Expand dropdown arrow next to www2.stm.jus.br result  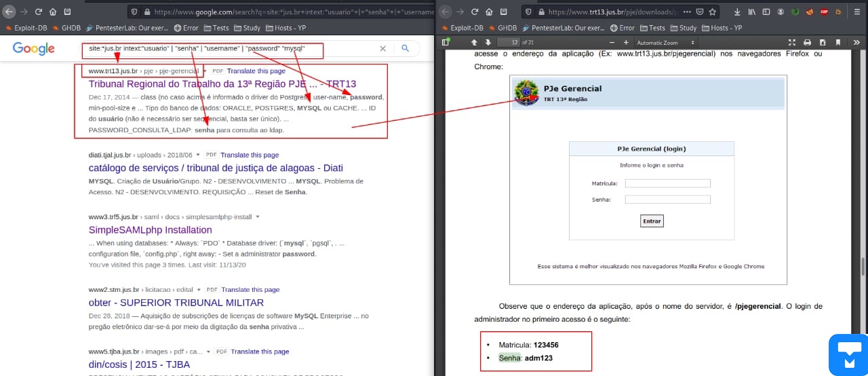point(199,289)
